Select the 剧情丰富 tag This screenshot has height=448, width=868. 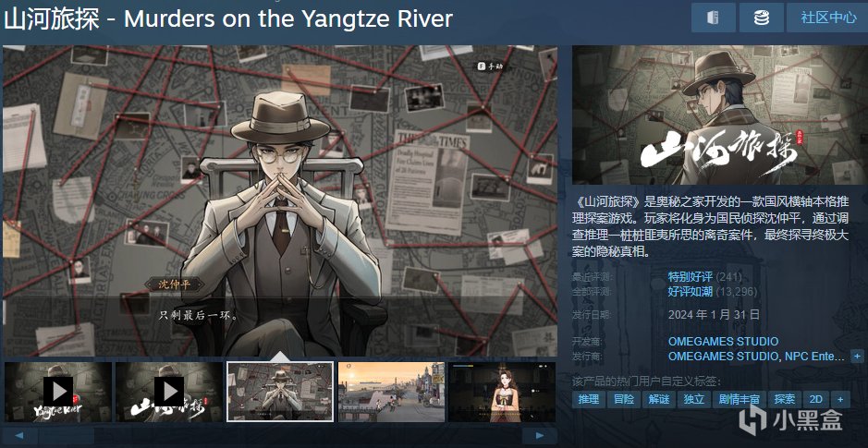point(739,399)
